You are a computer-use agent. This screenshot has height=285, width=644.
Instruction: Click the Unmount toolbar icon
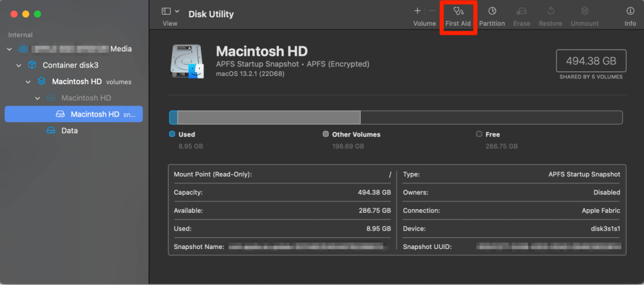pos(585,11)
